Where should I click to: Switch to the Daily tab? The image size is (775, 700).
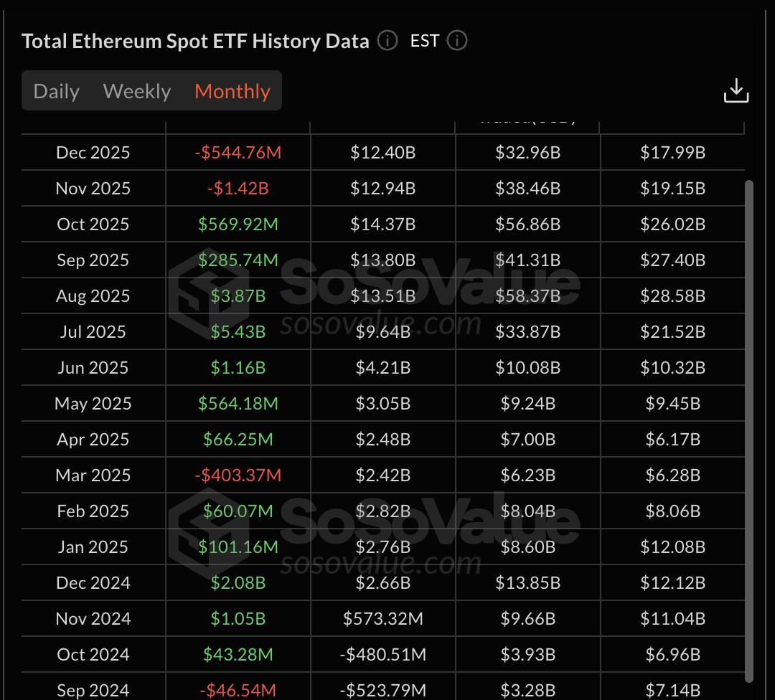coord(57,91)
